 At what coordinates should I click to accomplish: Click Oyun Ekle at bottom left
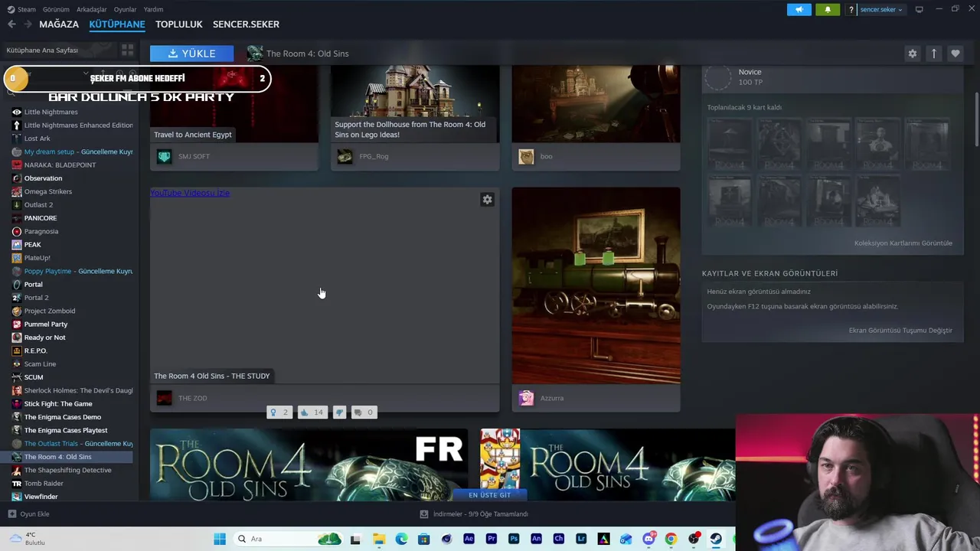pos(29,514)
